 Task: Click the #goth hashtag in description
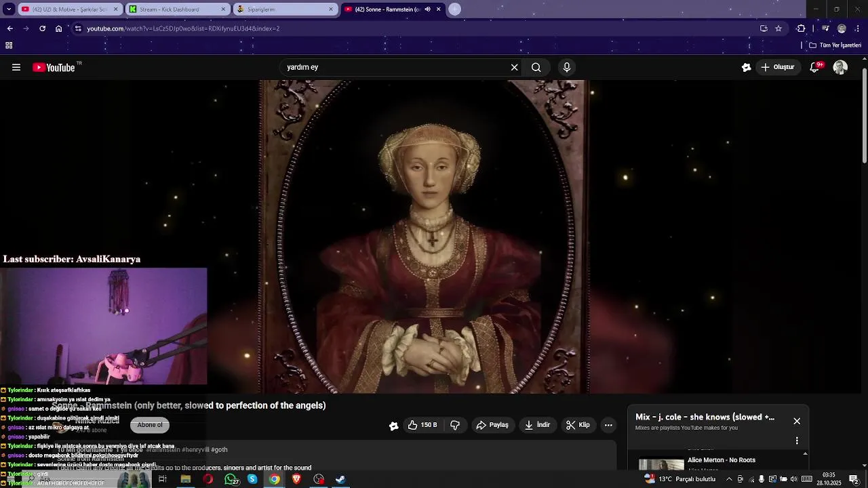coord(219,449)
